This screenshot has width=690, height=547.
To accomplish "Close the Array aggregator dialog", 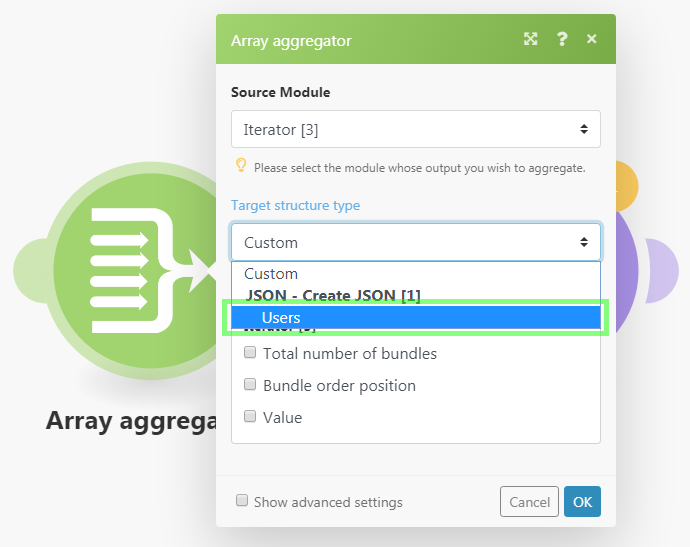I will 592,39.
